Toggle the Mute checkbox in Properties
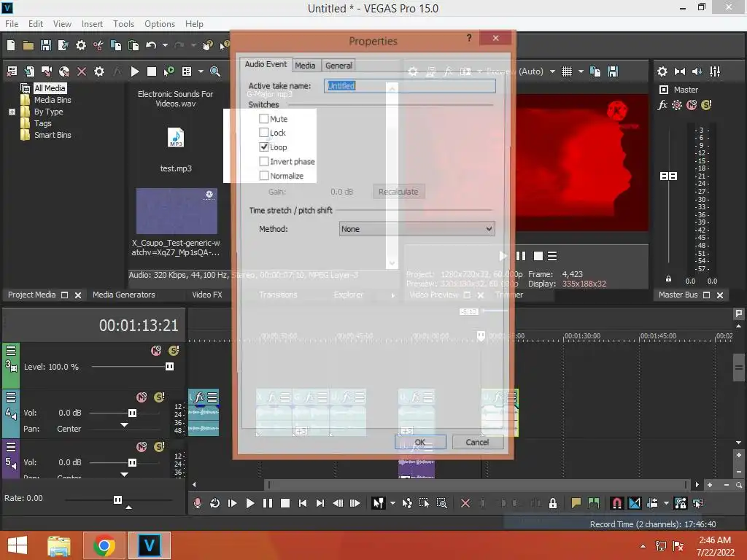 coord(263,119)
